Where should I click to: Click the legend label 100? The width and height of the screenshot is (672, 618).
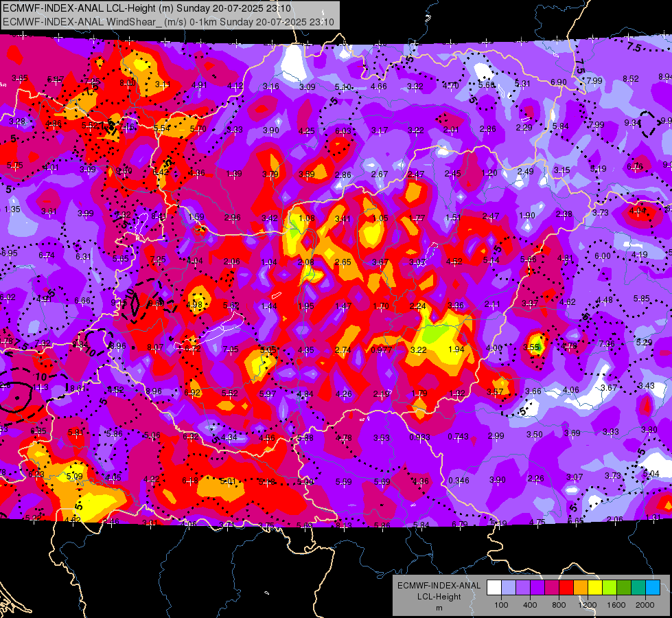tap(501, 605)
